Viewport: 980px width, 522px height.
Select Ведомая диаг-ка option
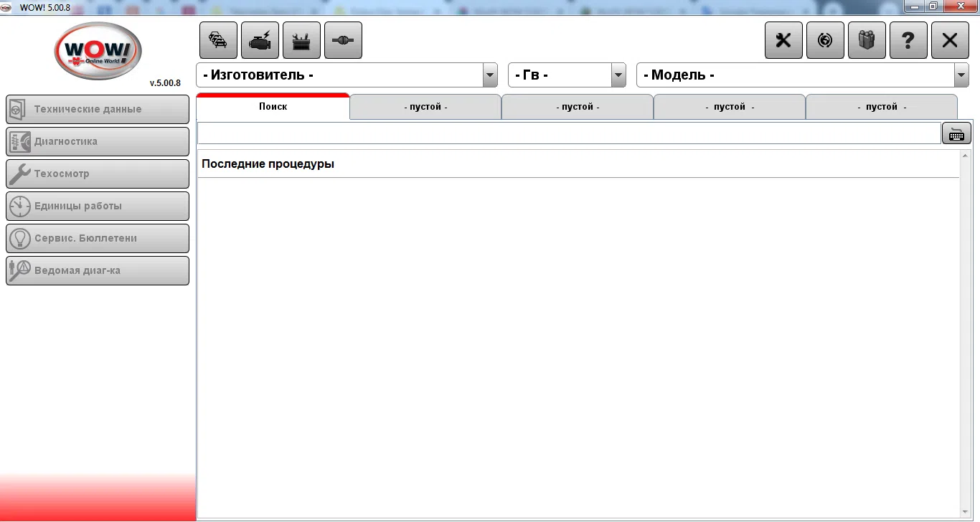[98, 270]
